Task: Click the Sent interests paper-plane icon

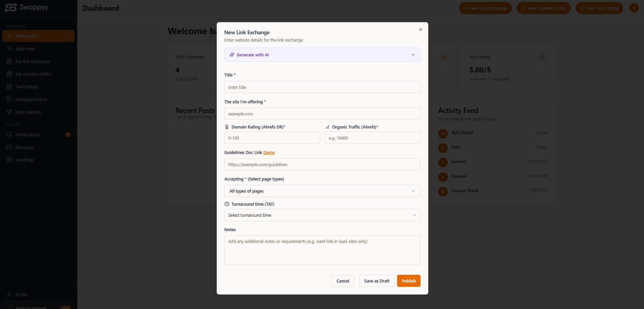Action: [x=9, y=112]
